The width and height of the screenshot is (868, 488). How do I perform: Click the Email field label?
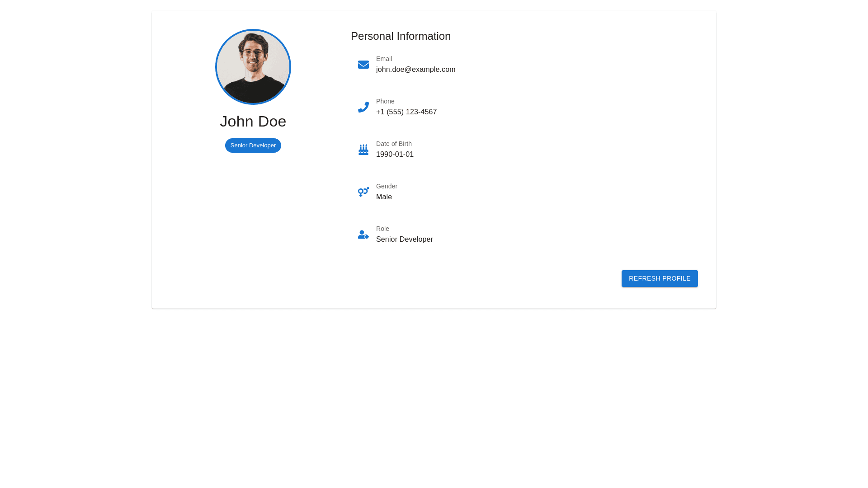point(384,59)
